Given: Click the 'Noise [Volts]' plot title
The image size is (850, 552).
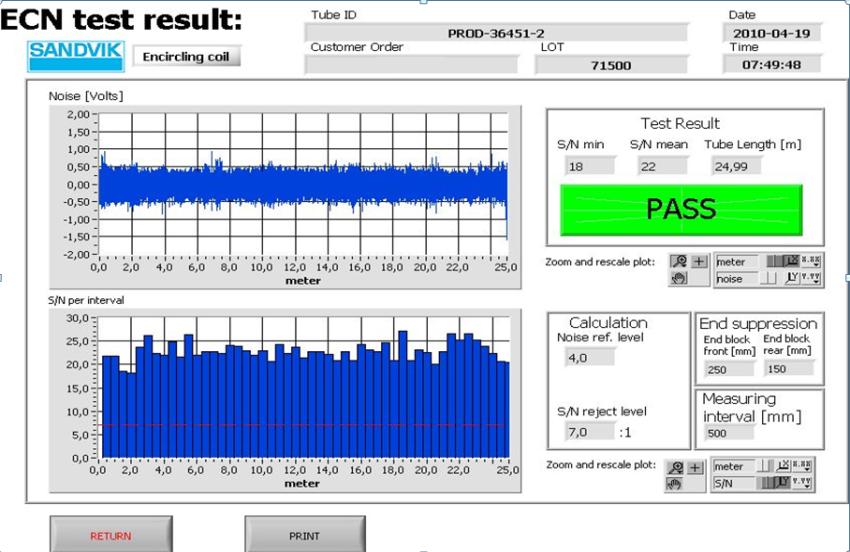Looking at the screenshot, I should coord(86,96).
